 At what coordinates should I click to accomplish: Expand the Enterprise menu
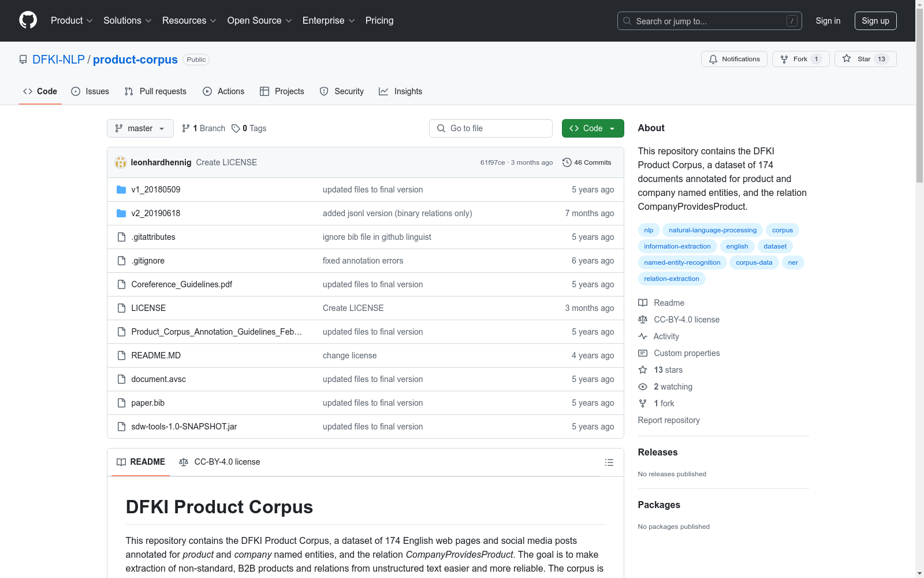pos(329,20)
